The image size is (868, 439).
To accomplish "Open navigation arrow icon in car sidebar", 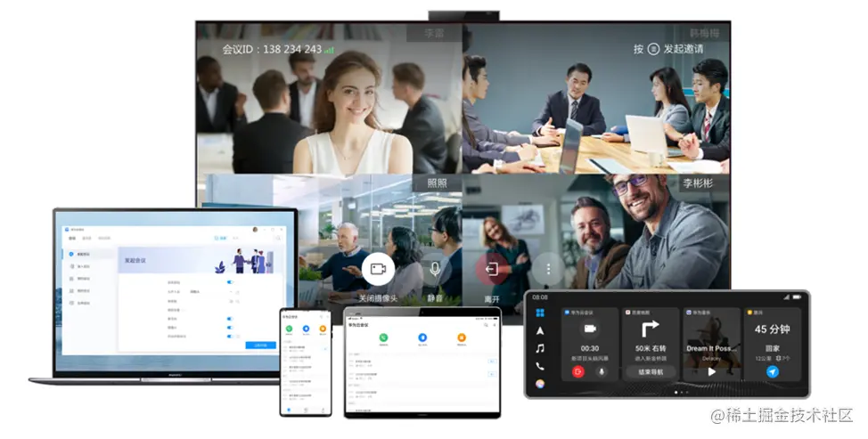I will tap(540, 330).
